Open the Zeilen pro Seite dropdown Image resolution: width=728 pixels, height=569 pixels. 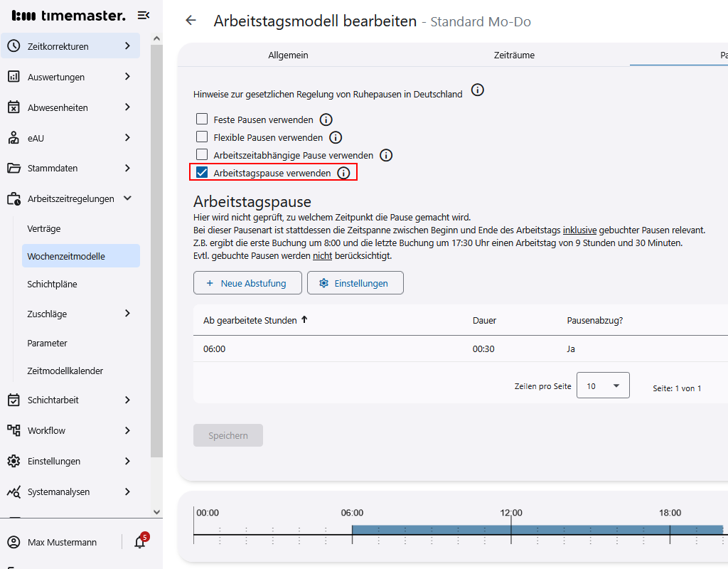tap(603, 385)
